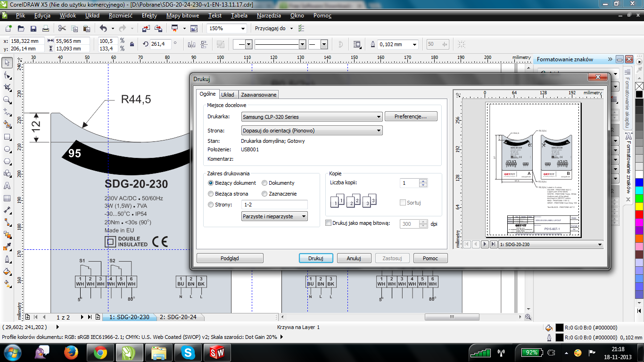
Task: Choose the 'Strony' radio option
Action: [x=211, y=205]
